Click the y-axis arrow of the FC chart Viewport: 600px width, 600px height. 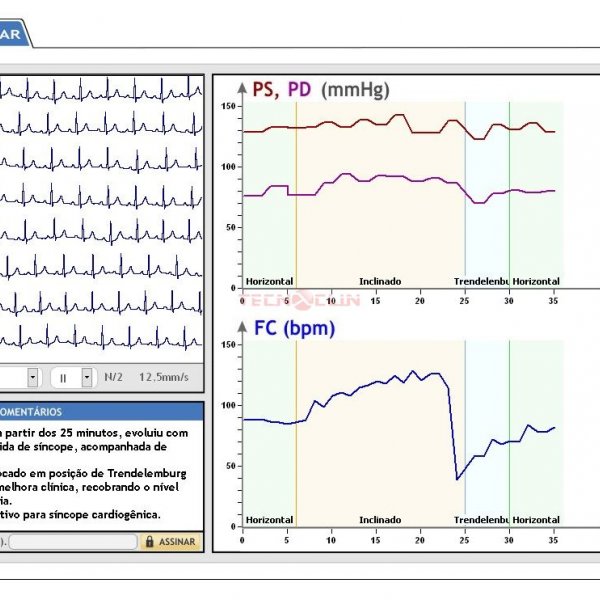241,326
